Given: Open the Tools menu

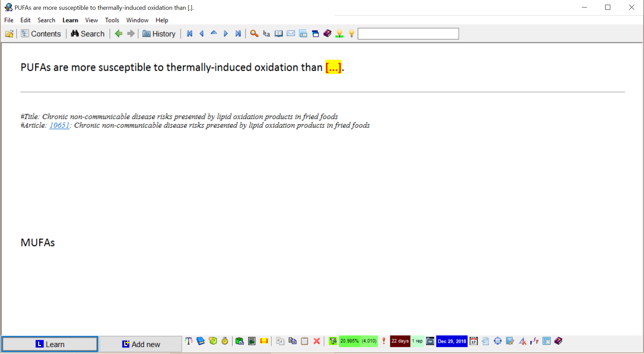Looking at the screenshot, I should click(x=112, y=20).
